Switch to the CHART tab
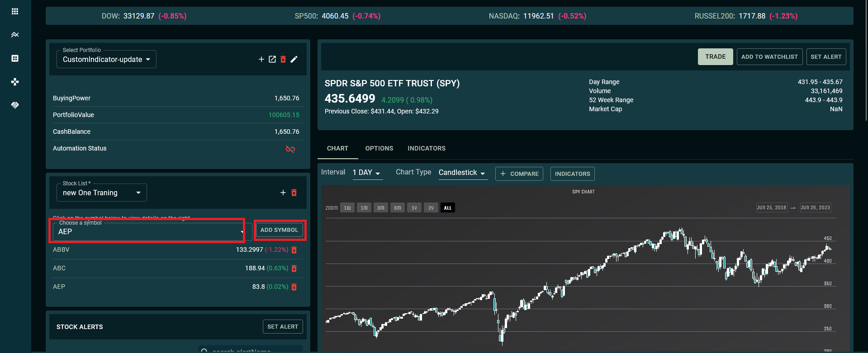868x353 pixels. click(337, 148)
